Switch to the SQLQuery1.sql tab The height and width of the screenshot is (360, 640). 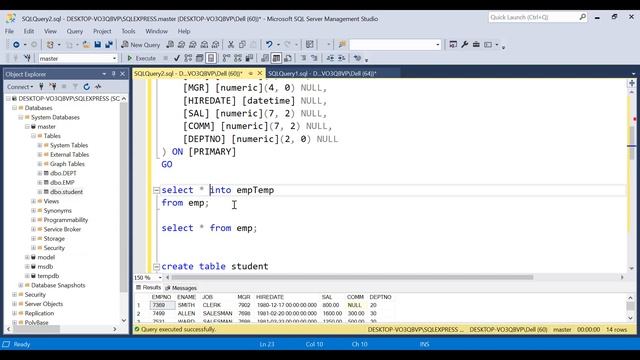[322, 73]
